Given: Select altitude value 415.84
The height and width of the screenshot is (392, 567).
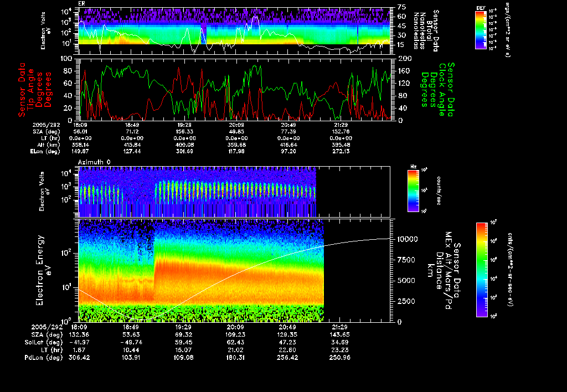Looking at the screenshot, I should point(132,145).
